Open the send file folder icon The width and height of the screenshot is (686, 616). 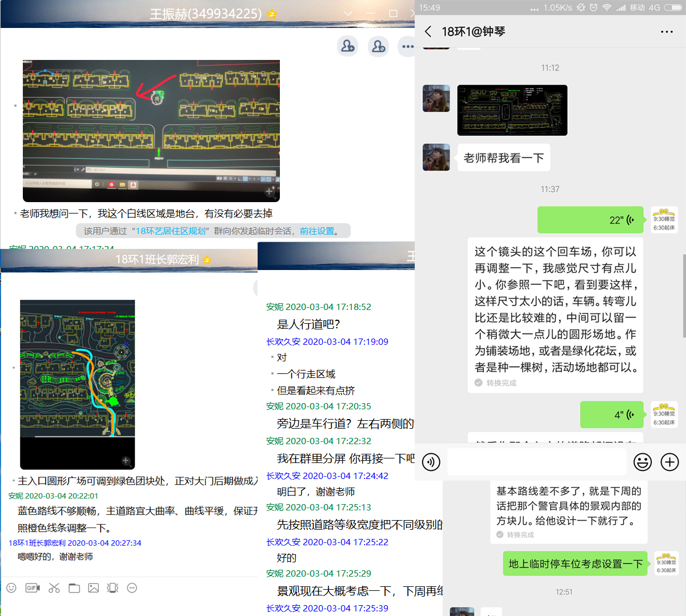click(74, 587)
